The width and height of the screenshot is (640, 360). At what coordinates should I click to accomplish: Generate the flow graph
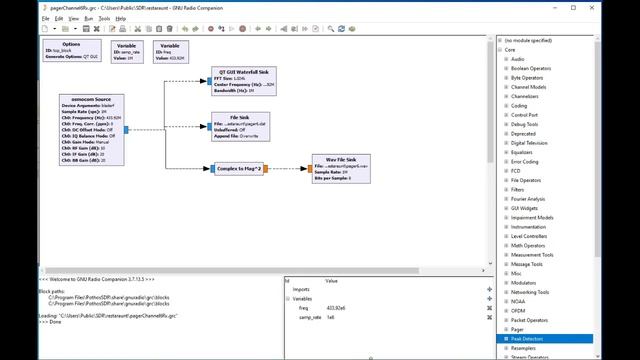pos(221,29)
